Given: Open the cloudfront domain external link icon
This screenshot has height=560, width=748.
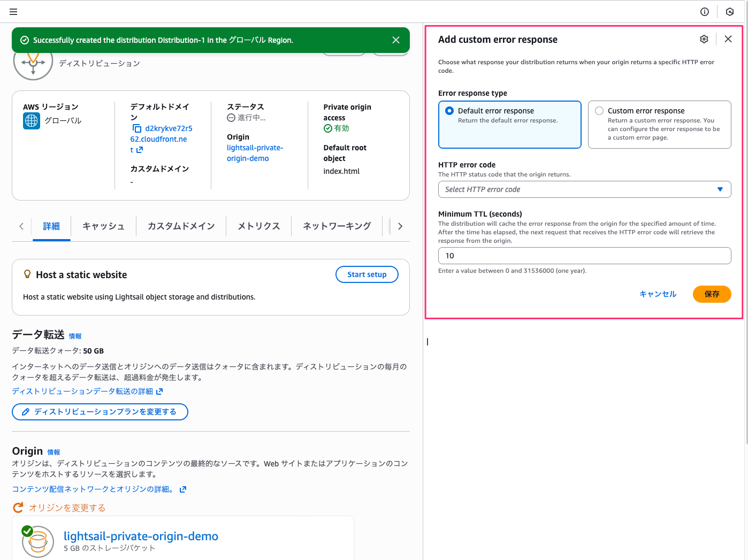Looking at the screenshot, I should tap(140, 150).
